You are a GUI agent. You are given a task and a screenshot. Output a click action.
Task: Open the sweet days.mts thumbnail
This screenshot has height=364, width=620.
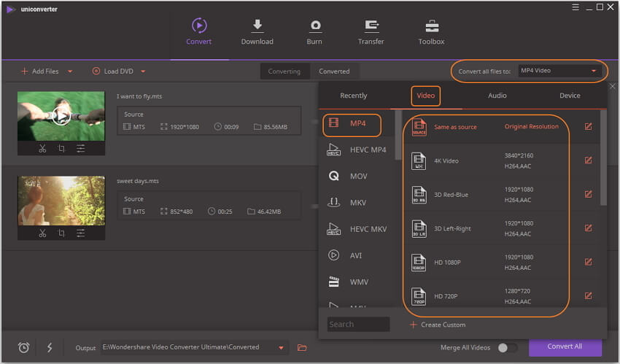click(x=61, y=201)
